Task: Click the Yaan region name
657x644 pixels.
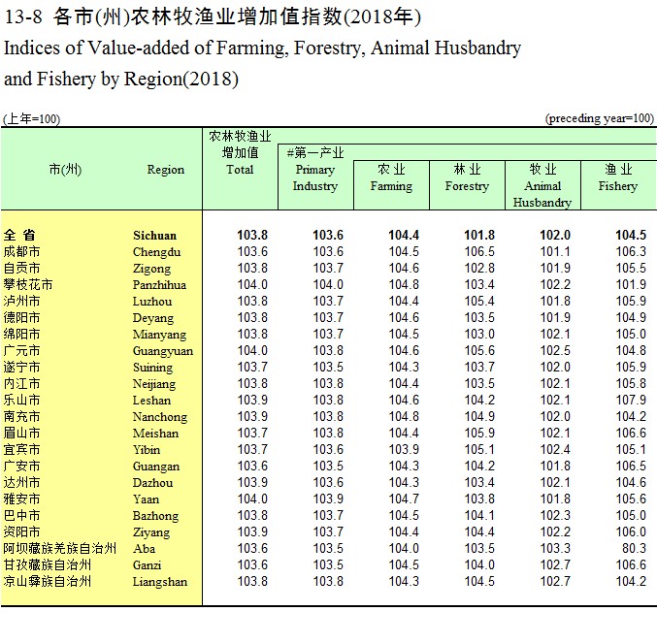Action: (x=146, y=499)
